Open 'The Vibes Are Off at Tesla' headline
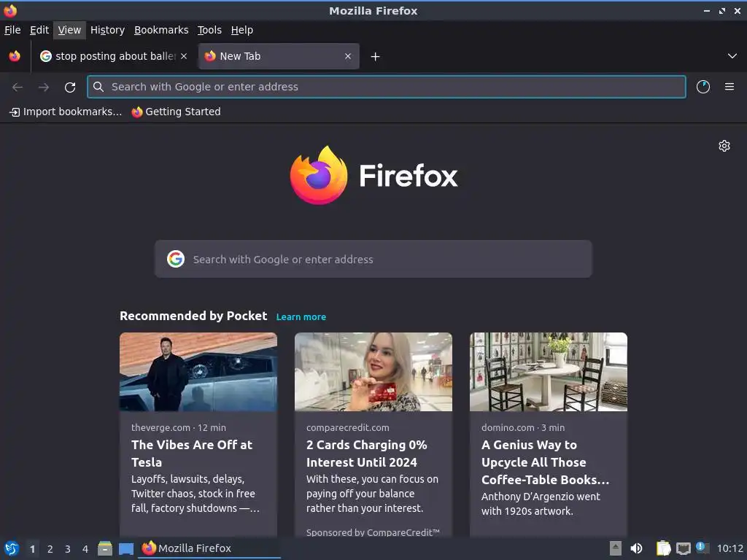This screenshot has width=747, height=560. [192, 454]
